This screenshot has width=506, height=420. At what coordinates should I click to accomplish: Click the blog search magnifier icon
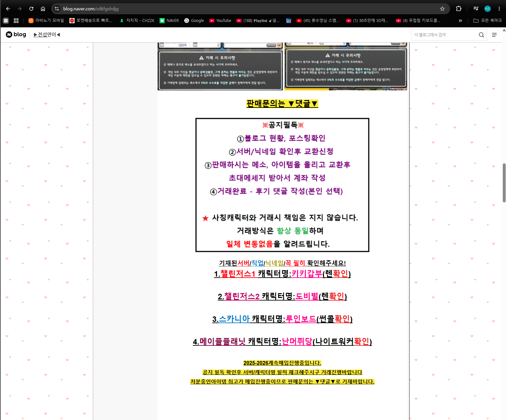pyautogui.click(x=481, y=35)
